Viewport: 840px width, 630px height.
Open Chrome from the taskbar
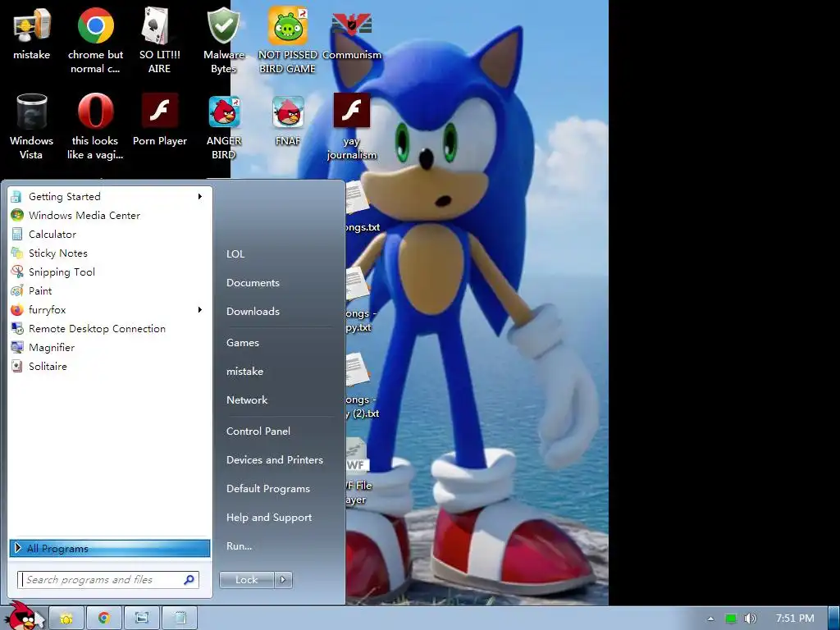click(x=104, y=619)
